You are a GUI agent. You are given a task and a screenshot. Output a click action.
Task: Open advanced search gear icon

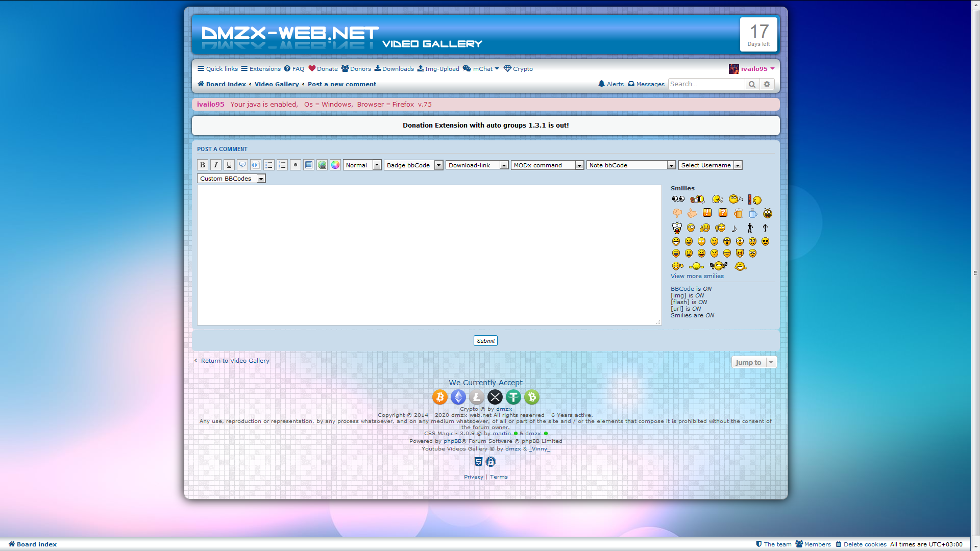(x=767, y=84)
